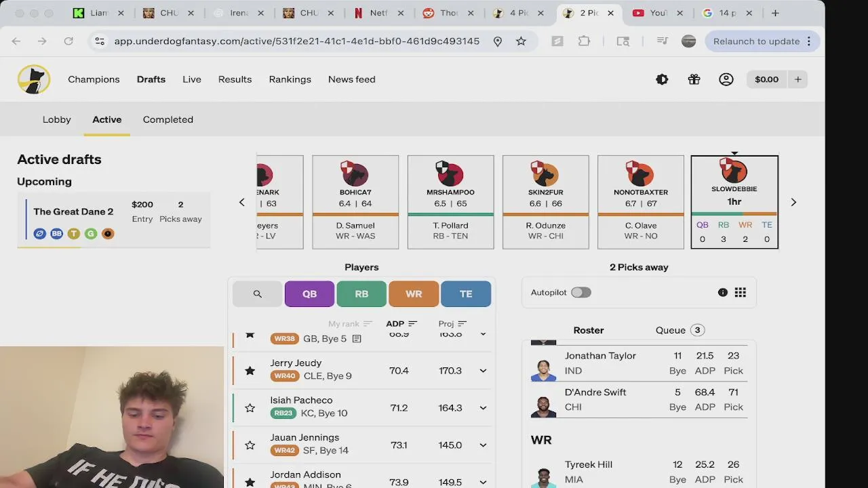Switch to the Completed tab
Screen dimensions: 868x488
pos(168,119)
